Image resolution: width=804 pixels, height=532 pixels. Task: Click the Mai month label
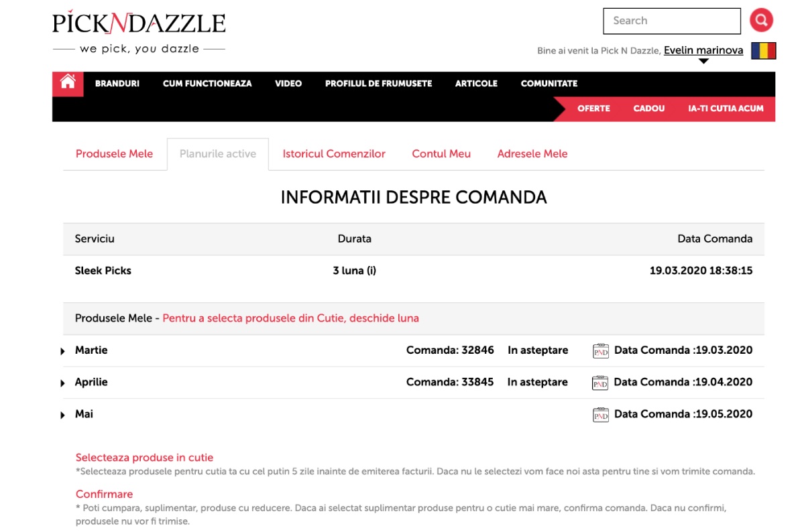click(84, 414)
